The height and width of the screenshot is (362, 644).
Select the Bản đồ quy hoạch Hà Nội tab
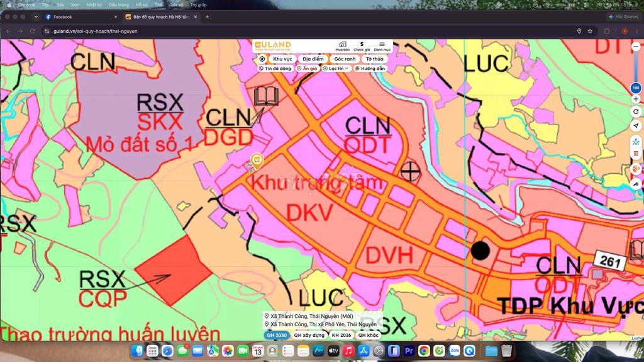161,17
